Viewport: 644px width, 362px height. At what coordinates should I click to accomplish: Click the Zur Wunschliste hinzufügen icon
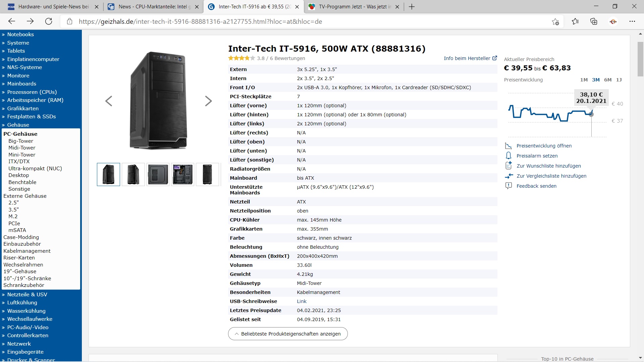tap(508, 166)
